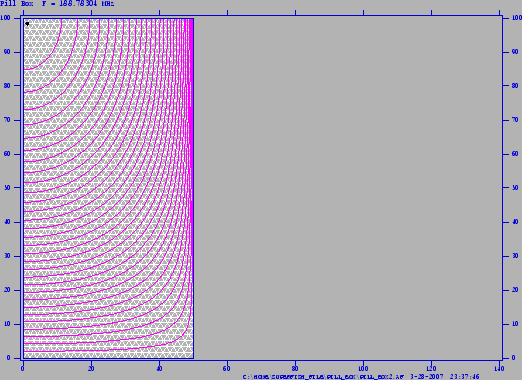
Task: Click the left axis label 90
Action: [x=7, y=52]
